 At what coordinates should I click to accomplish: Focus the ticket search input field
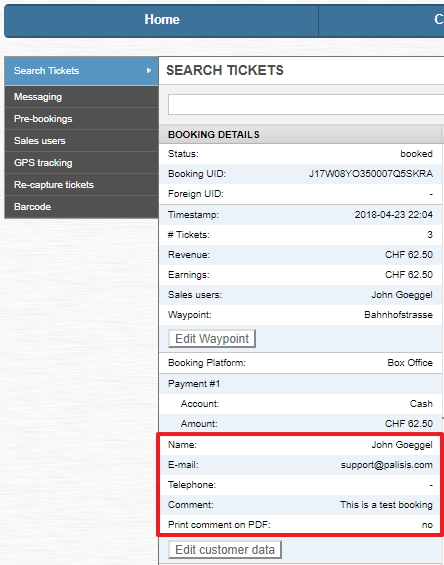tap(306, 104)
